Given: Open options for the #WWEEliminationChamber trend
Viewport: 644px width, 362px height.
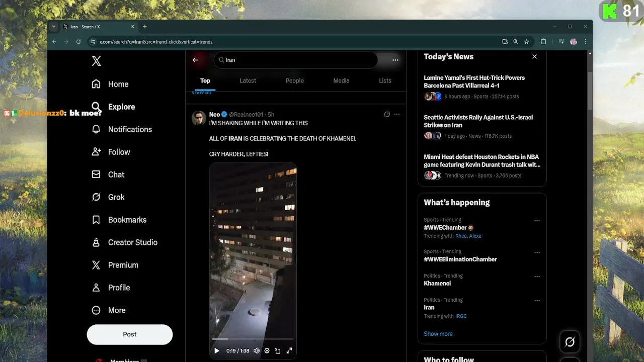Looking at the screenshot, I should click(537, 252).
